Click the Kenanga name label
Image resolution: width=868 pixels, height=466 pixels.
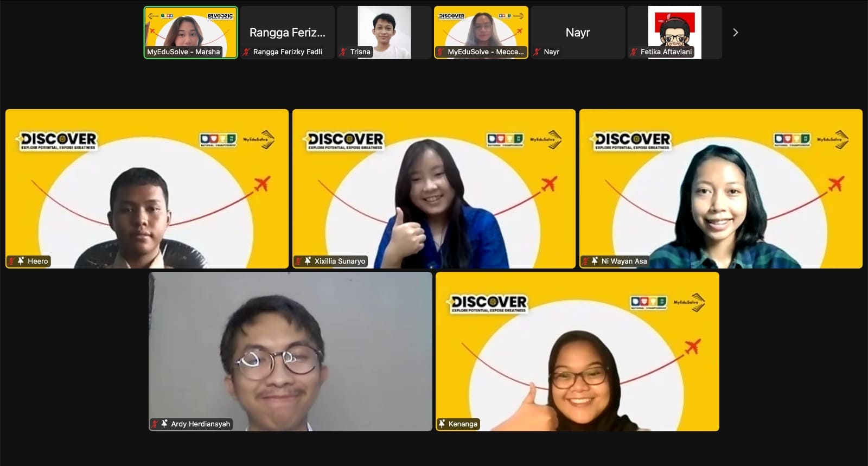click(x=463, y=424)
